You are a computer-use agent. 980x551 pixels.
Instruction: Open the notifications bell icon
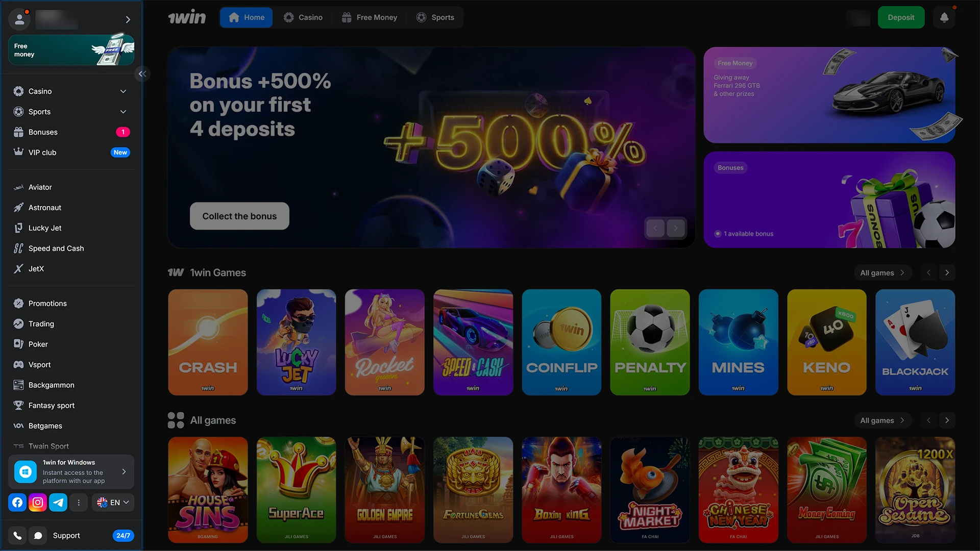pyautogui.click(x=944, y=17)
